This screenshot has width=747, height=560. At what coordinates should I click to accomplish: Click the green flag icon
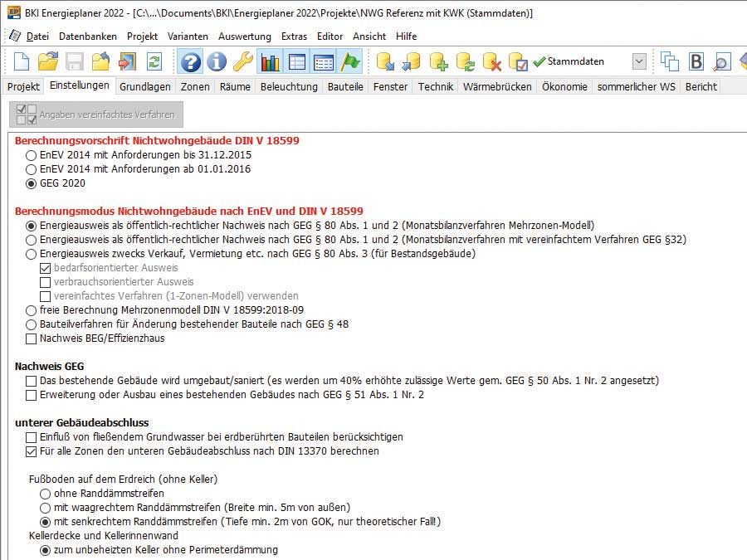point(350,62)
